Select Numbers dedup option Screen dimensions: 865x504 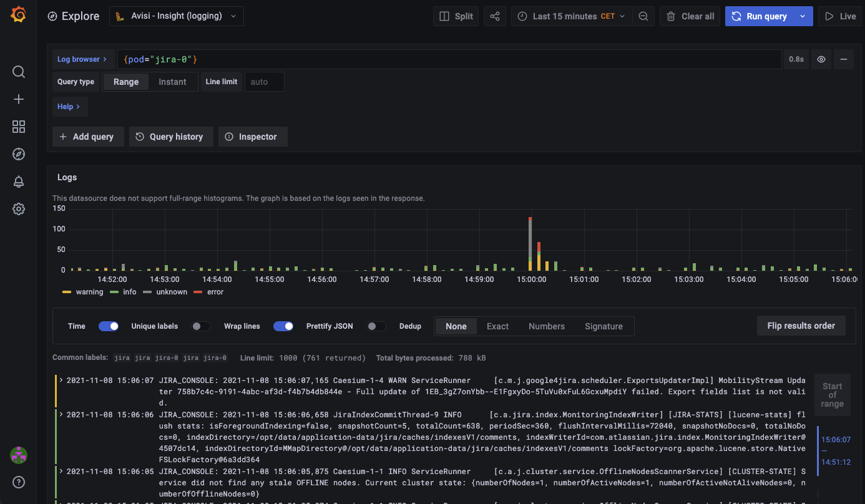tap(547, 326)
